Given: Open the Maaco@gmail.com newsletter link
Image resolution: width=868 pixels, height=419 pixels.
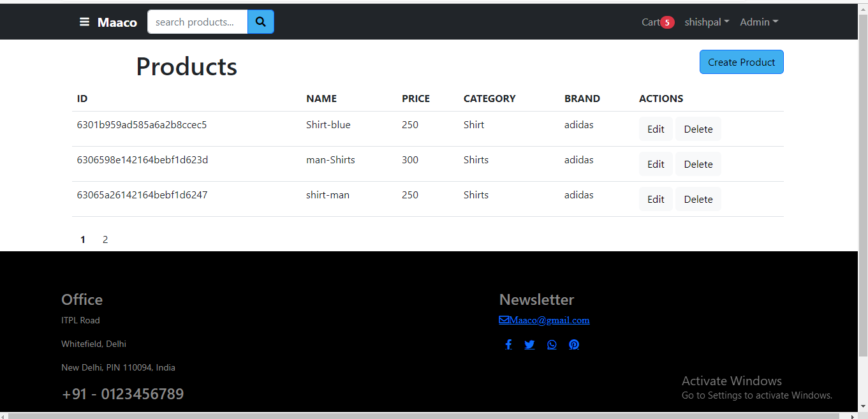Looking at the screenshot, I should (549, 320).
